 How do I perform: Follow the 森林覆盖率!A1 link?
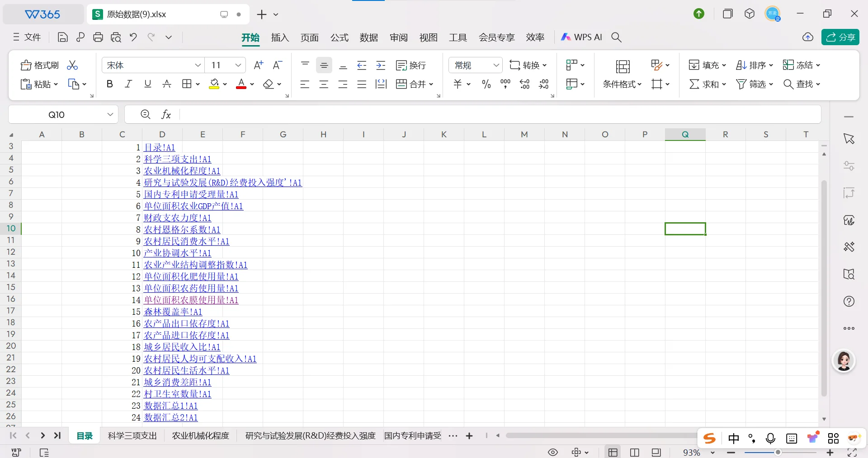173,312
